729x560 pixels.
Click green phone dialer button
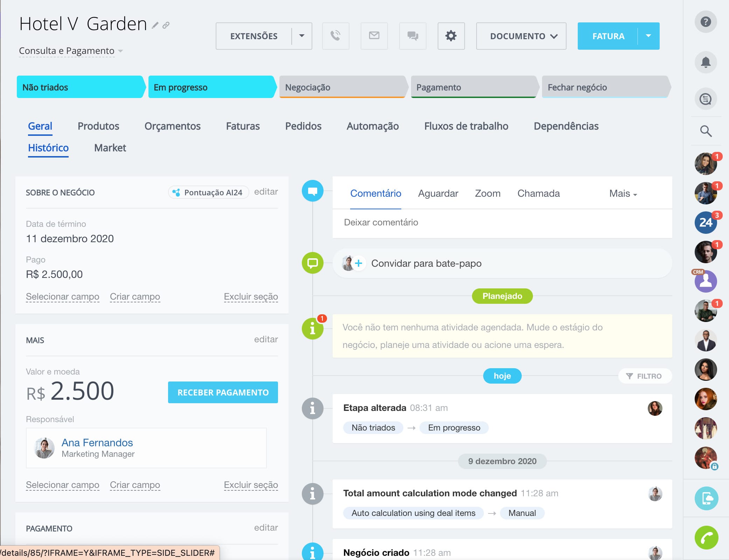point(706,538)
